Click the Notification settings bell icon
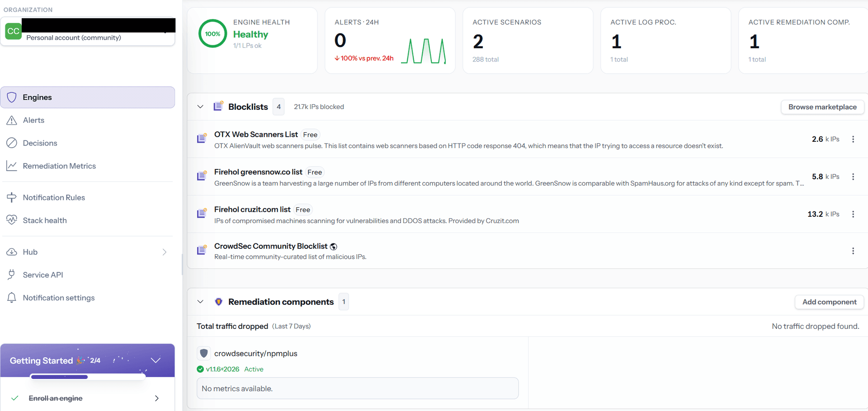Image resolution: width=868 pixels, height=411 pixels. click(12, 298)
